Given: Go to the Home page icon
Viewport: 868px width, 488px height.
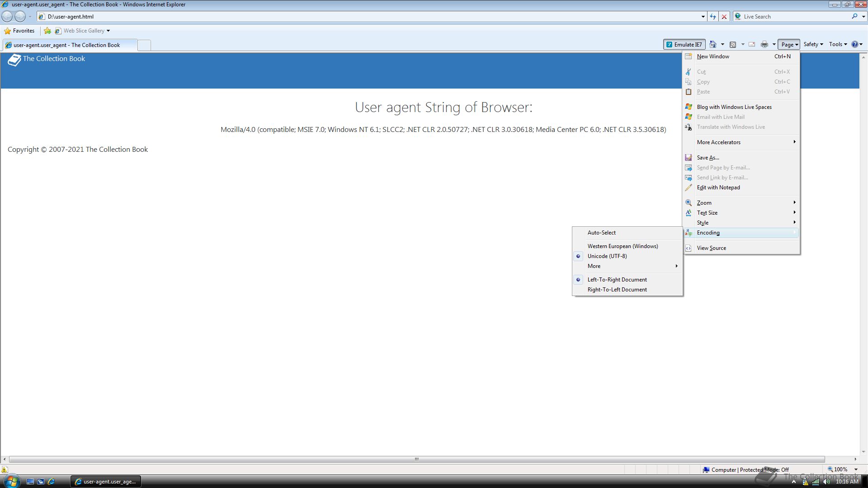Looking at the screenshot, I should [x=713, y=44].
